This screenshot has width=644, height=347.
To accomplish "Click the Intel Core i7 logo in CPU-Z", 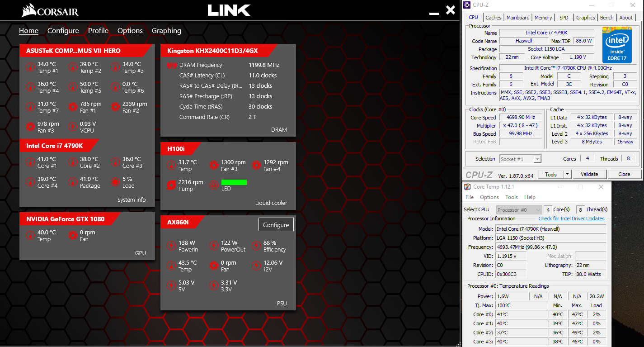I will coord(617,45).
